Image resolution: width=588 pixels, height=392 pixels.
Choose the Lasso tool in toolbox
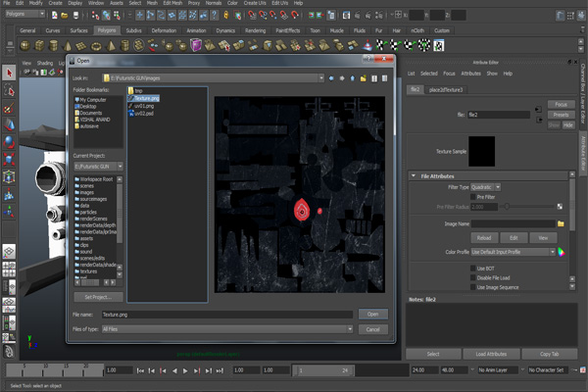9,90
